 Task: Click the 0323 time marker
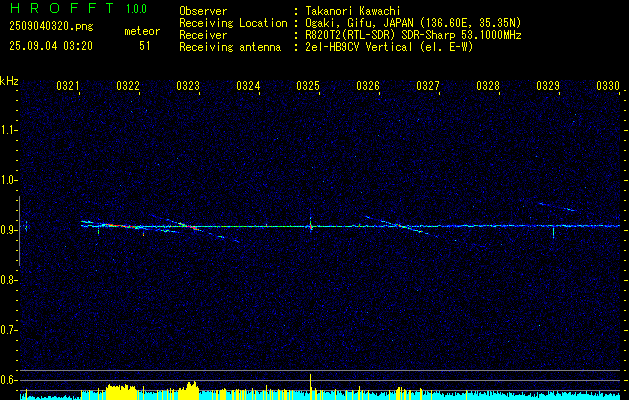pos(188,86)
